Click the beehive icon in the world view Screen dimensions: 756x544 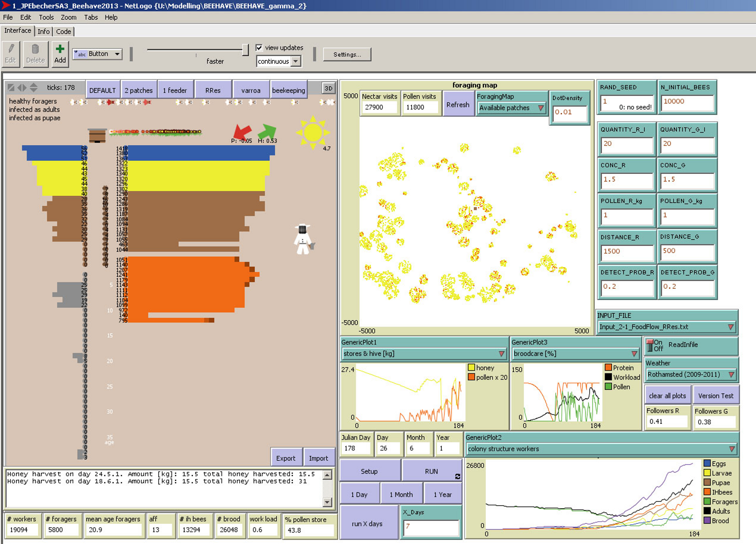coord(97,135)
